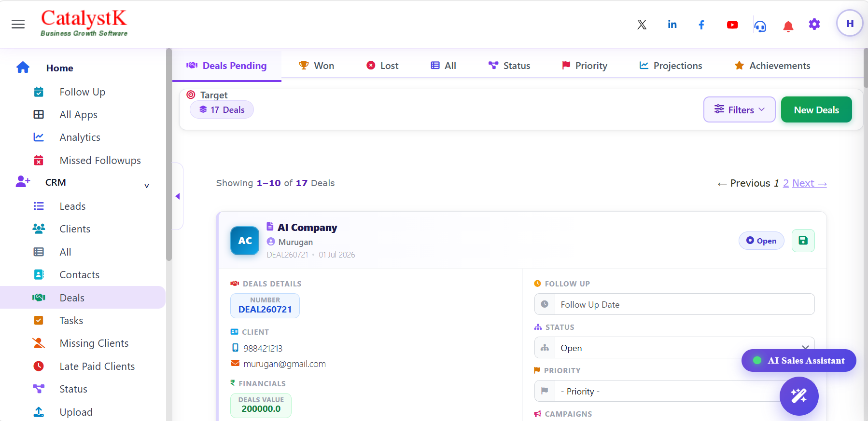Screen dimensions: 868x421
Task: Open the Facebook icon
Action: click(701, 25)
